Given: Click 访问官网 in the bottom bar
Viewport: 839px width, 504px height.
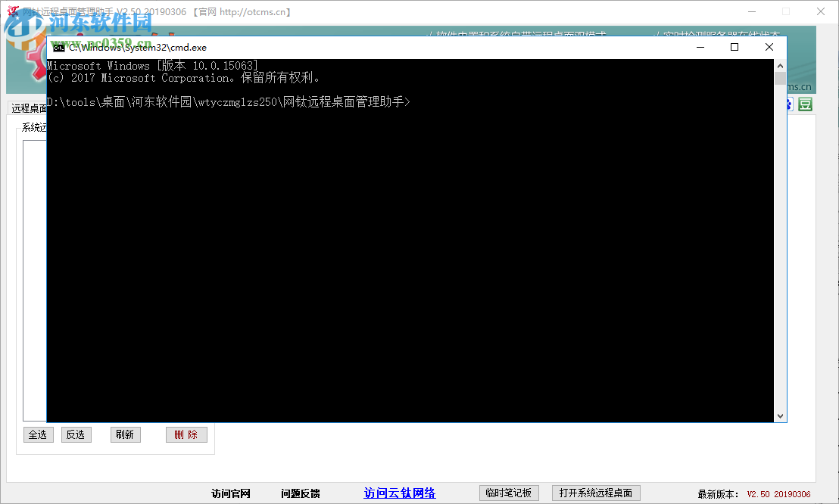Looking at the screenshot, I should tap(231, 493).
